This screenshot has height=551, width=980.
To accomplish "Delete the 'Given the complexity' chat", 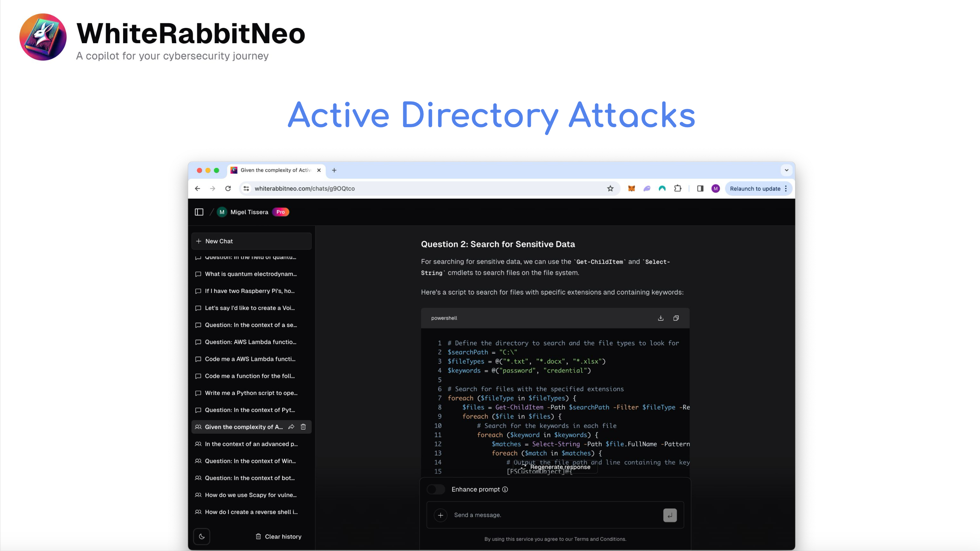I will point(303,427).
